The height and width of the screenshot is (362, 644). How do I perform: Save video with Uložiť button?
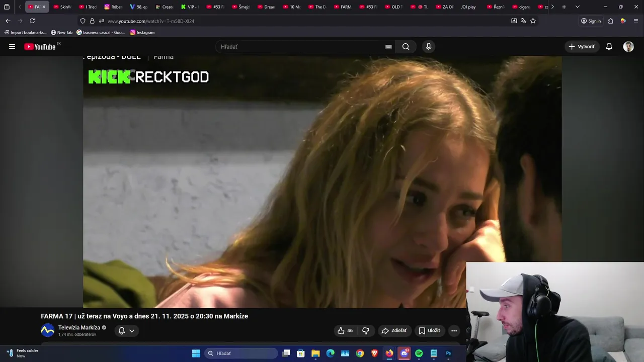point(429,331)
